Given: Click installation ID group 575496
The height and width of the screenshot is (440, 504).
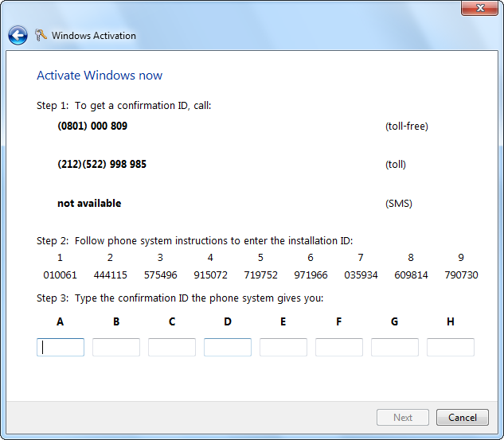Looking at the screenshot, I should [x=160, y=275].
